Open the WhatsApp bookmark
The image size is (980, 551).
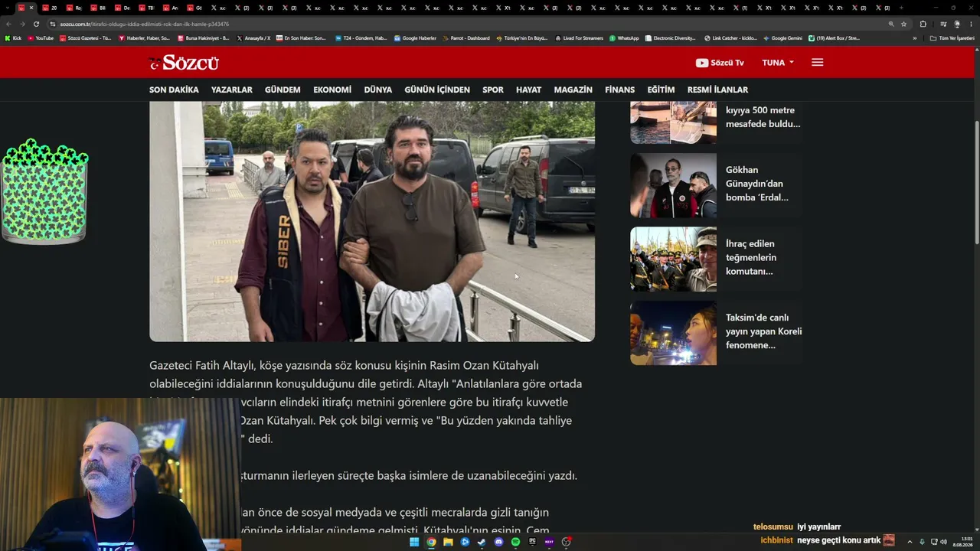pyautogui.click(x=624, y=37)
